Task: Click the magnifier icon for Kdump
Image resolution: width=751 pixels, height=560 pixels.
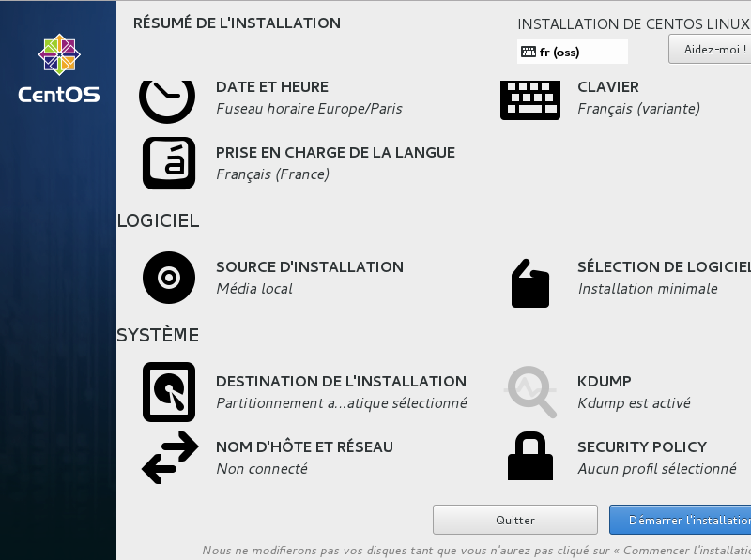Action: click(530, 392)
